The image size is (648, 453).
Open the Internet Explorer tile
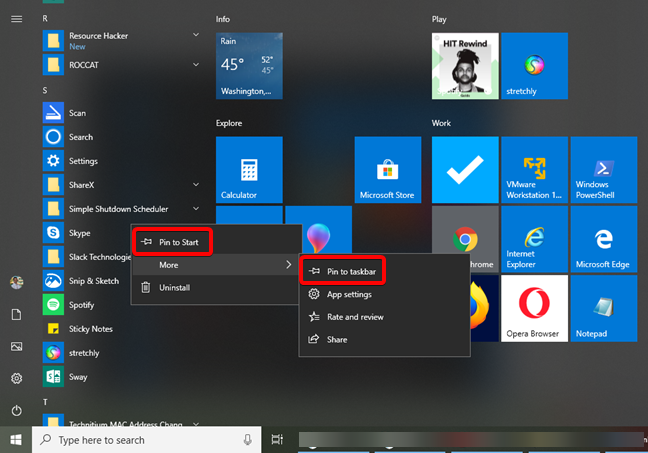point(534,239)
